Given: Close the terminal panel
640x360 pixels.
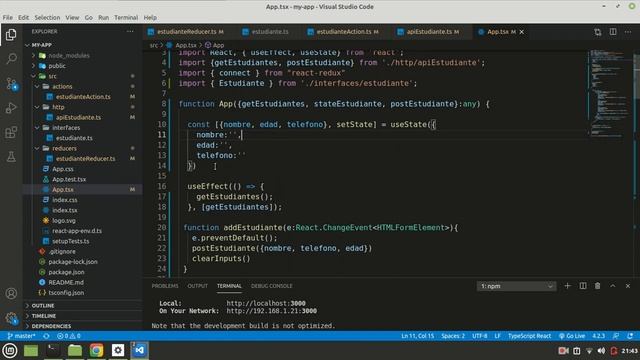Looking at the screenshot, I should [x=628, y=286].
